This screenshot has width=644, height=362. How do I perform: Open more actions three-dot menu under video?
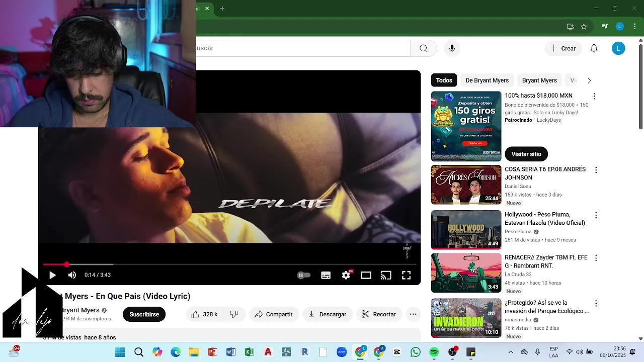pyautogui.click(x=413, y=314)
